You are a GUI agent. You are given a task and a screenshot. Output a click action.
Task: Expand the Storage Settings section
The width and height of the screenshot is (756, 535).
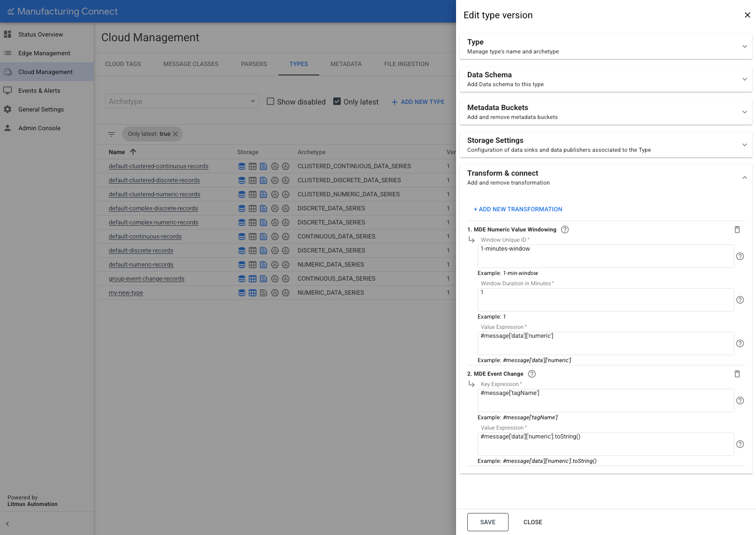coord(744,145)
